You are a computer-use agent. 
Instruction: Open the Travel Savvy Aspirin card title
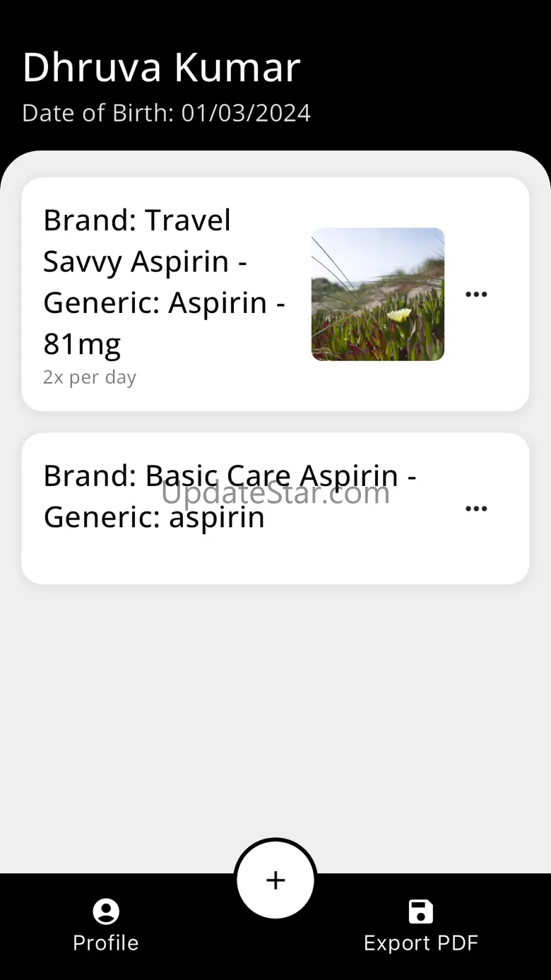[x=164, y=282]
